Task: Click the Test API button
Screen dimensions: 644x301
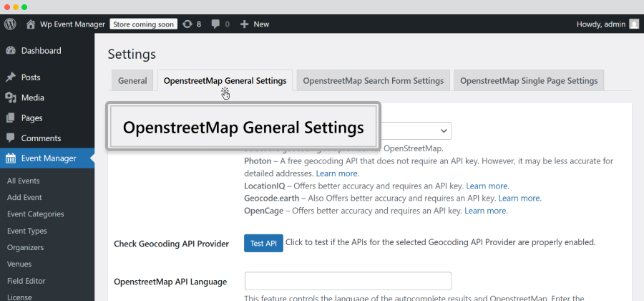Action: 263,244
